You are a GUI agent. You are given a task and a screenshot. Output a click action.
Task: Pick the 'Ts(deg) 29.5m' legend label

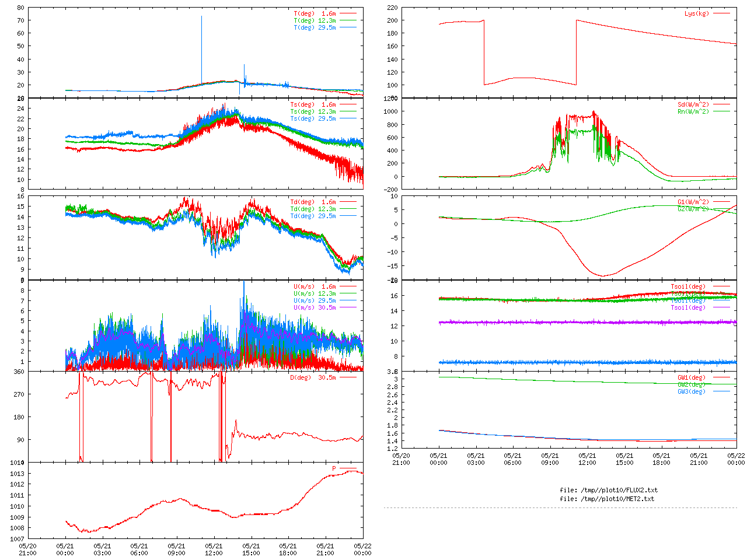[x=313, y=119]
